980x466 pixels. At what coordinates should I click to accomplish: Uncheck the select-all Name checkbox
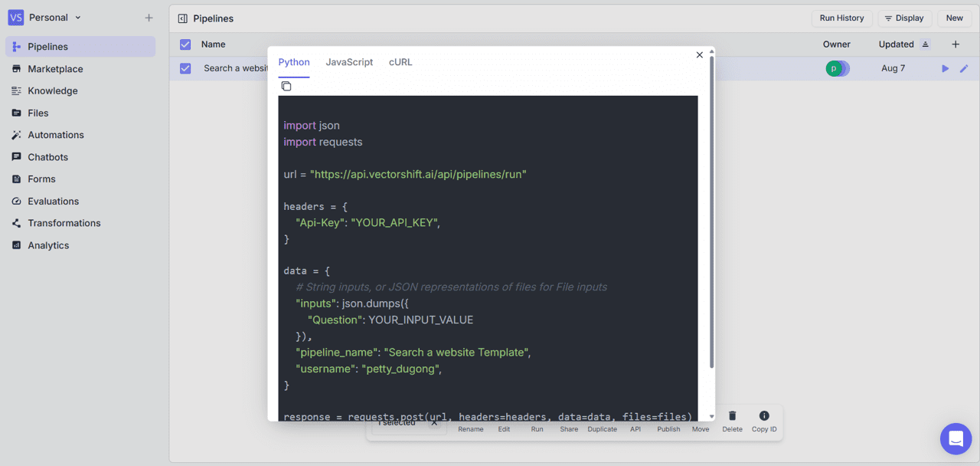tap(185, 44)
